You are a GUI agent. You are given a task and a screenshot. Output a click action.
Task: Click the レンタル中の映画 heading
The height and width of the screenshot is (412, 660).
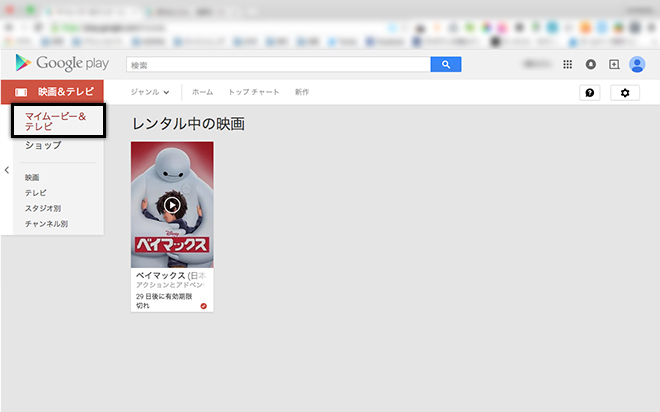[x=188, y=124]
